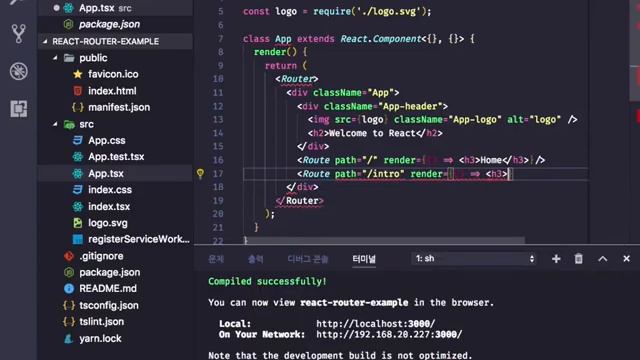
Task: Kill terminal with the trash icon
Action: 578,259
